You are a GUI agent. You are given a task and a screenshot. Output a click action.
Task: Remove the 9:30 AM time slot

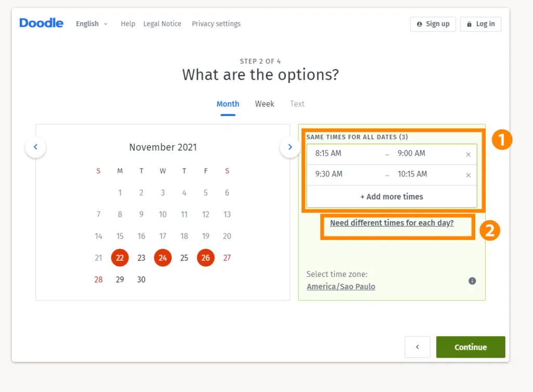tap(468, 175)
